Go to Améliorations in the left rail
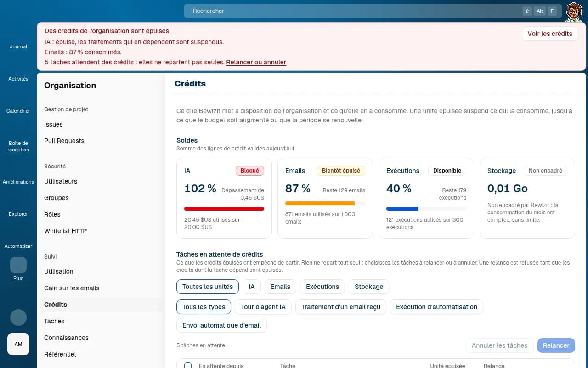 point(18,182)
